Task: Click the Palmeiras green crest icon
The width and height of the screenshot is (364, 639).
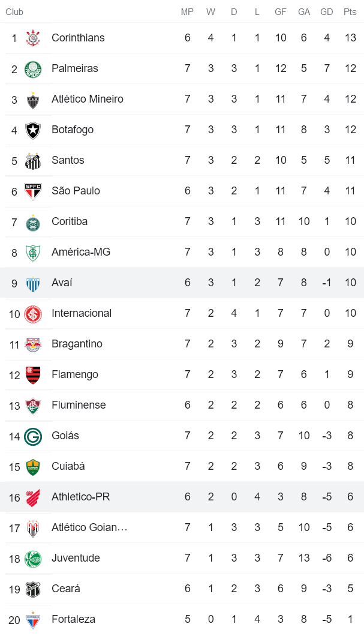Action: point(33,68)
